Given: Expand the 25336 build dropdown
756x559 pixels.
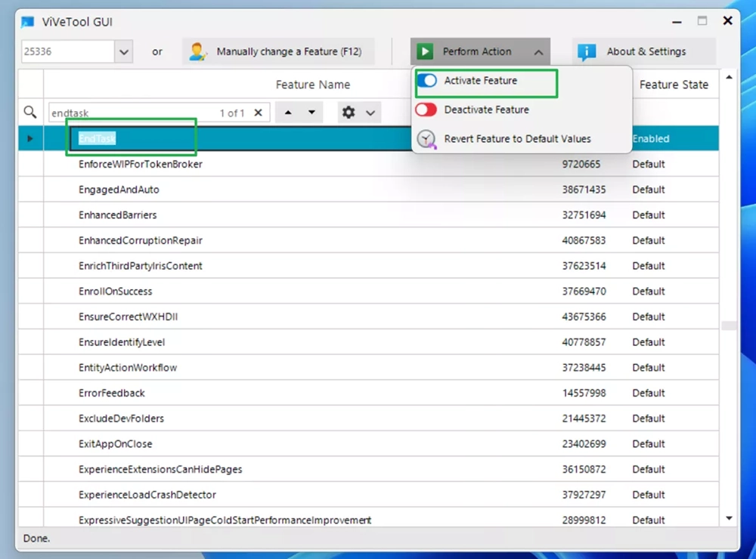Looking at the screenshot, I should 124,52.
